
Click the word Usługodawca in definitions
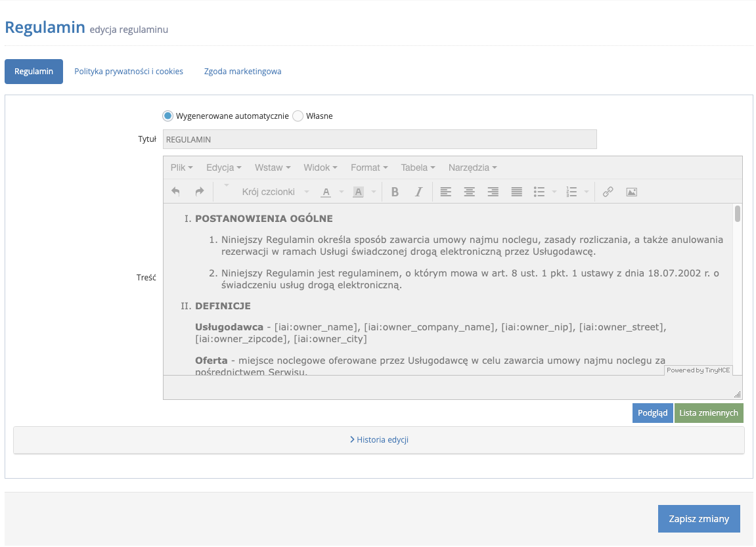click(x=229, y=327)
